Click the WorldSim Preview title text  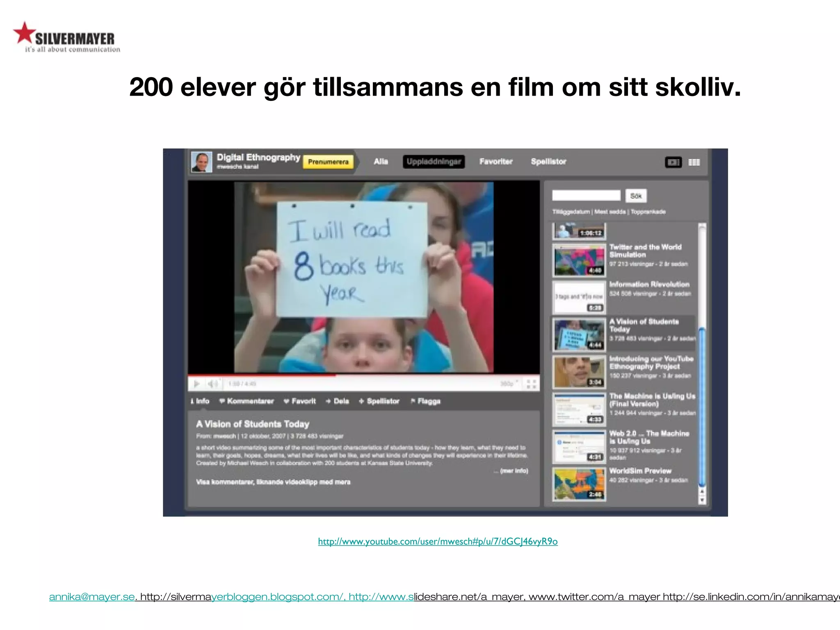pyautogui.click(x=640, y=471)
